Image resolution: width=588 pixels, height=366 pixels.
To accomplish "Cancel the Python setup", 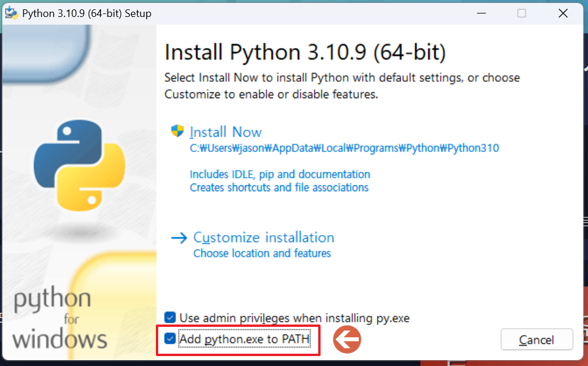I will [537, 340].
